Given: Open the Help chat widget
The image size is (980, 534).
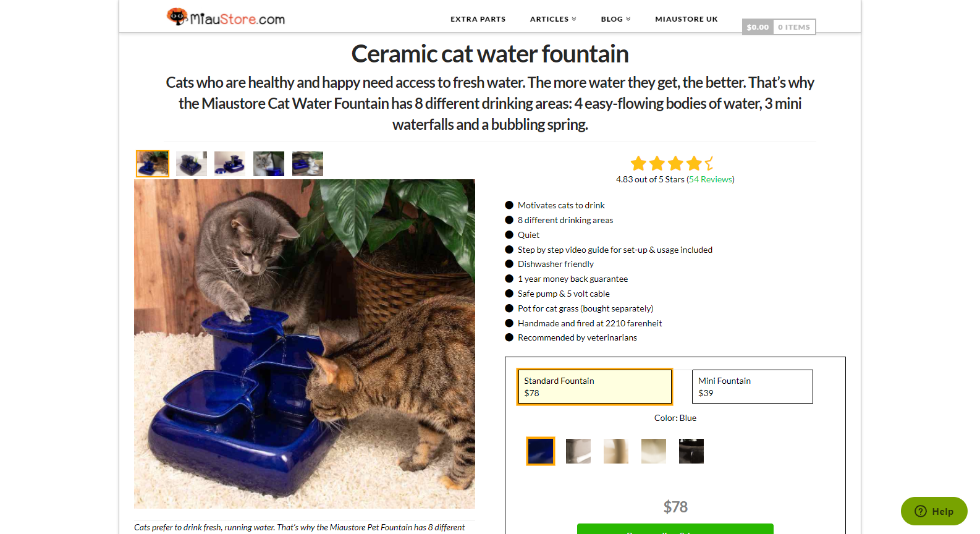Looking at the screenshot, I should click(934, 511).
